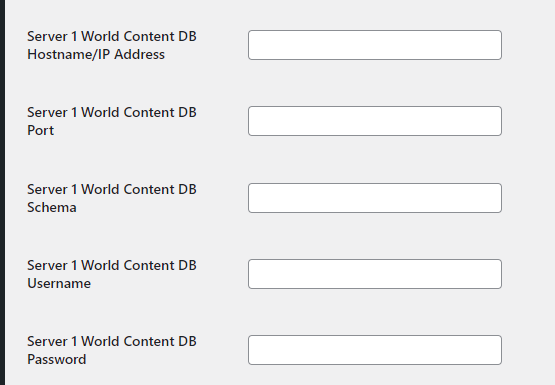
Task: Click the 'Password' label text
Action: click(57, 360)
